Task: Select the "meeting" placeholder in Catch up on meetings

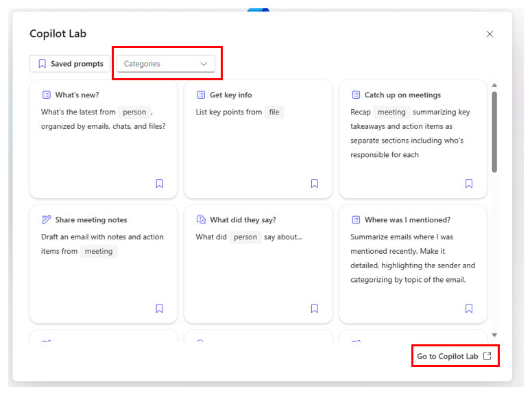Action: 391,112
